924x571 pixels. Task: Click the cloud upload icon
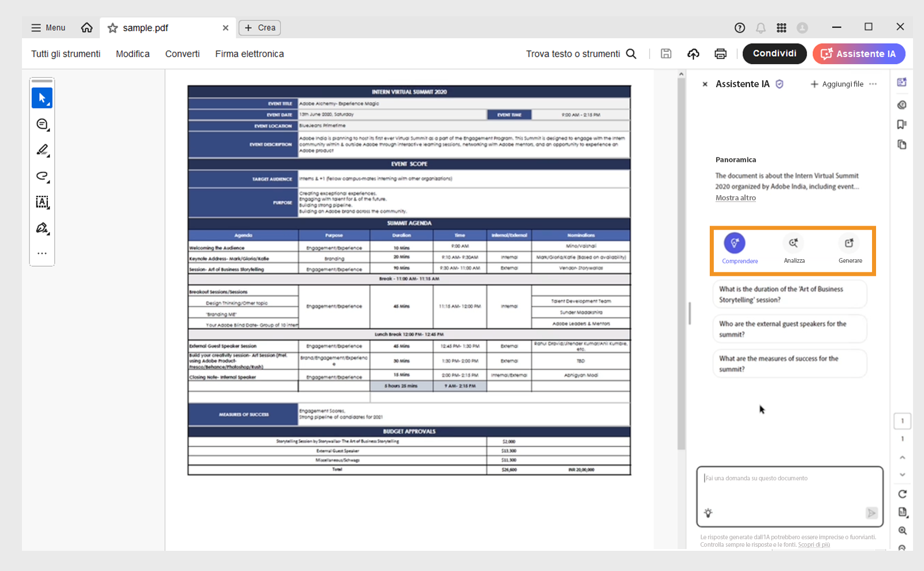(693, 54)
